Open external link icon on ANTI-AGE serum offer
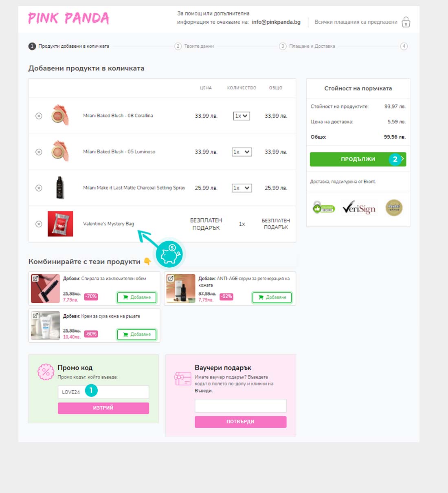 (x=171, y=279)
